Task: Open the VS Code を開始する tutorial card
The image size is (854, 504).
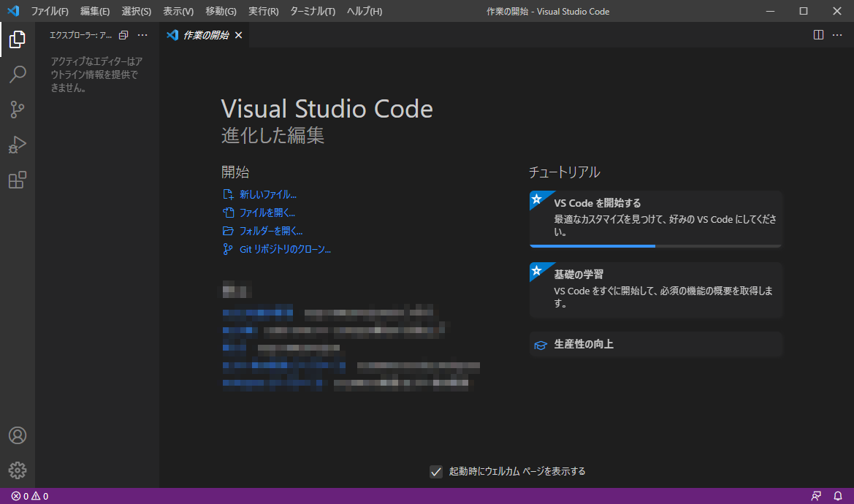Action: (656, 219)
